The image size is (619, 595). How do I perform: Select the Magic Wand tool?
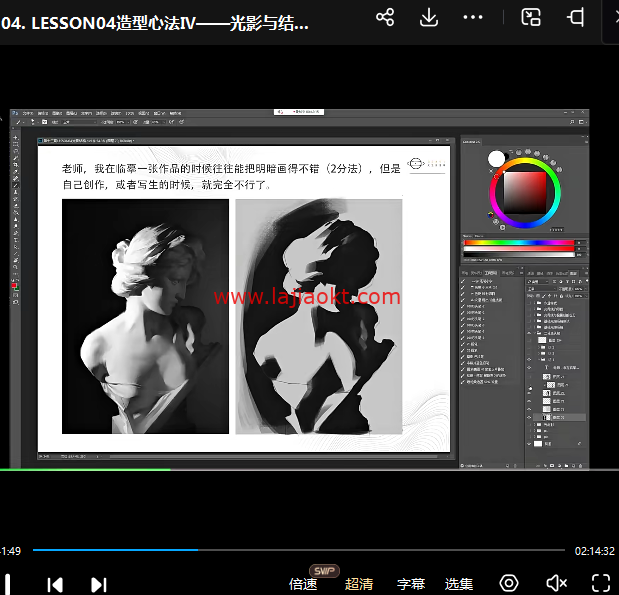(16, 158)
